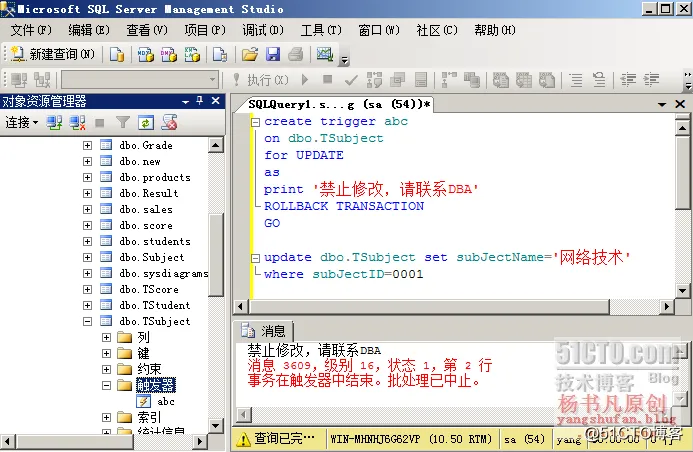Click the Execute (执行) button
693x452 pixels.
coord(262,80)
